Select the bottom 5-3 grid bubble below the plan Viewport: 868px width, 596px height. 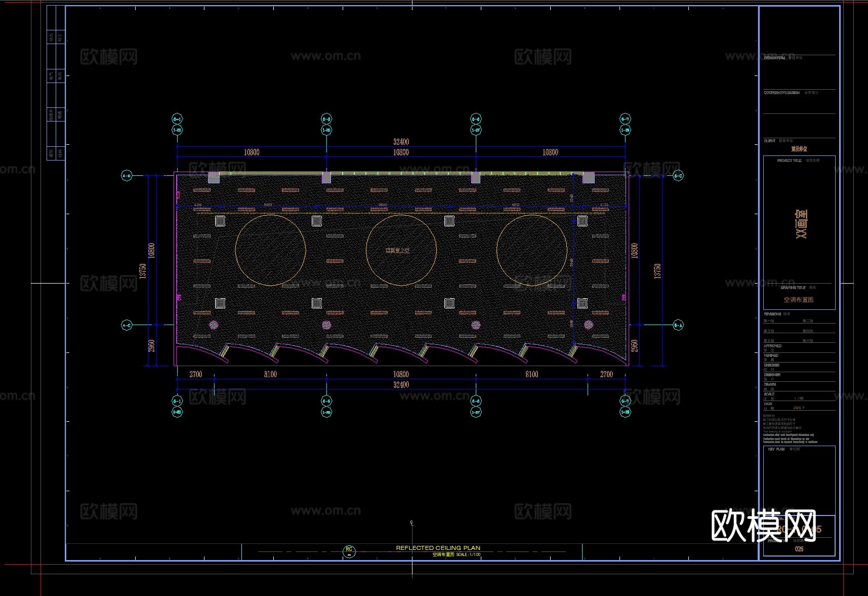pyautogui.click(x=326, y=401)
